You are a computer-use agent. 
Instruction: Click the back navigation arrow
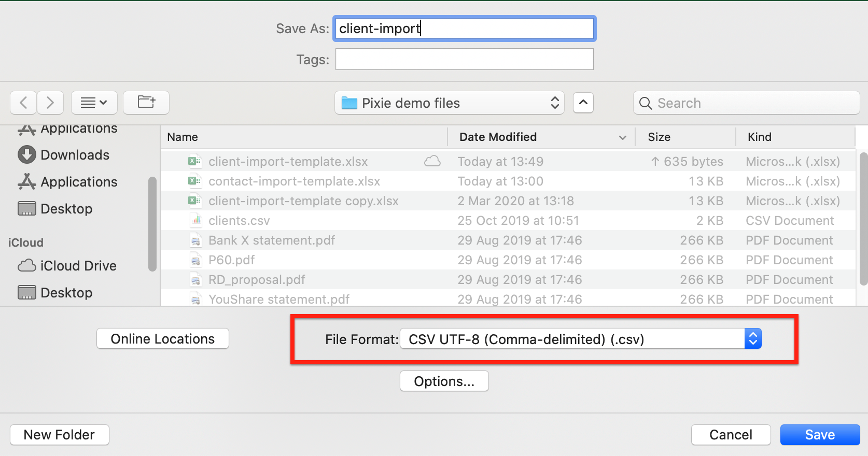pos(23,103)
